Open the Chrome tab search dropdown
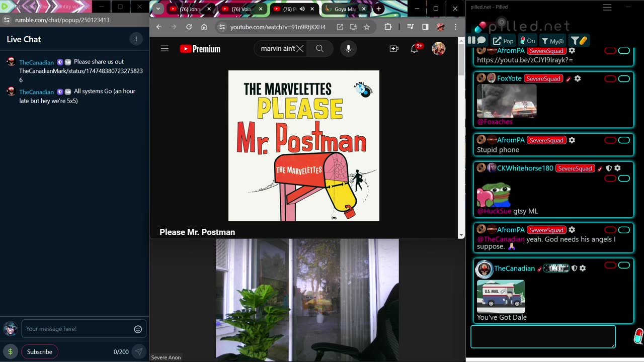Image resolution: width=644 pixels, height=362 pixels. coord(158,9)
